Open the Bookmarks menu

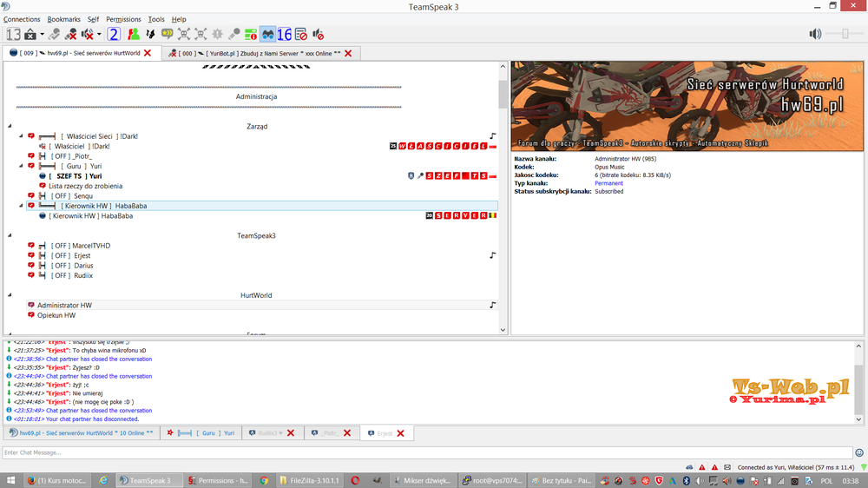click(63, 19)
